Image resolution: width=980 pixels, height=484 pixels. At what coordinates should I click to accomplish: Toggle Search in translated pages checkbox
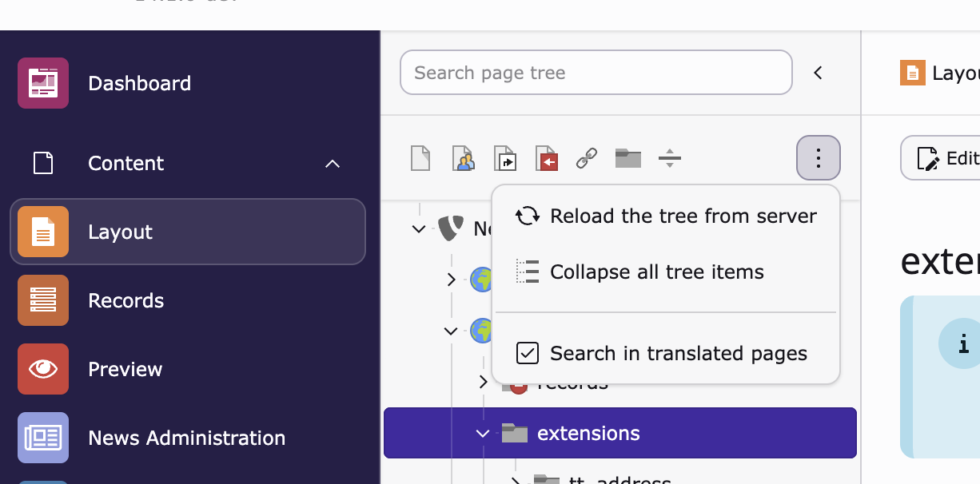[x=528, y=353]
